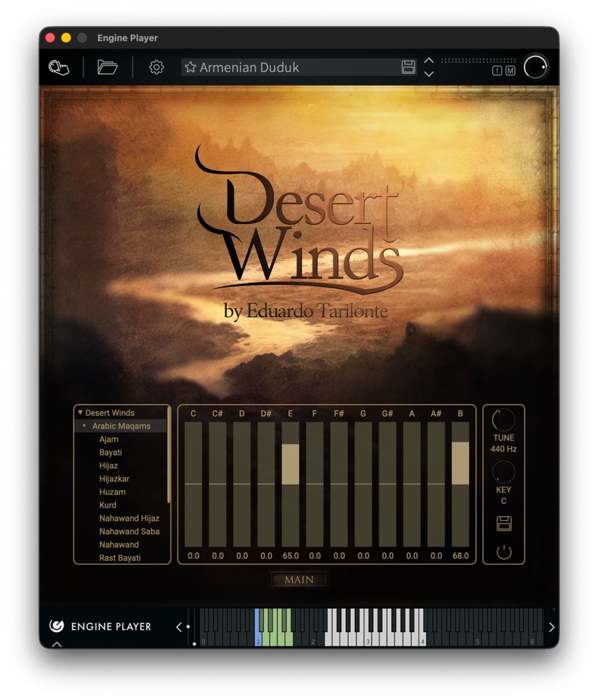
Task: Collapse the Arabic Maqams category
Action: pos(85,426)
